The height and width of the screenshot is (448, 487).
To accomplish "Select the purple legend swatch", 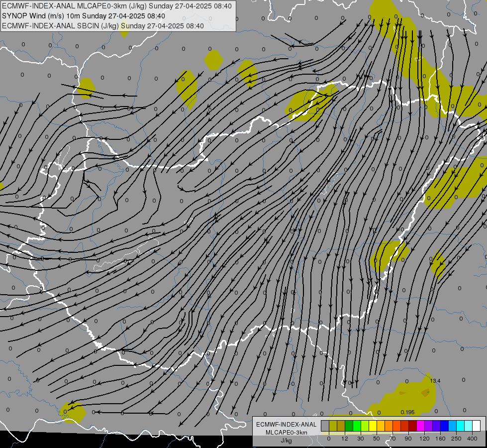I will click(x=429, y=426).
